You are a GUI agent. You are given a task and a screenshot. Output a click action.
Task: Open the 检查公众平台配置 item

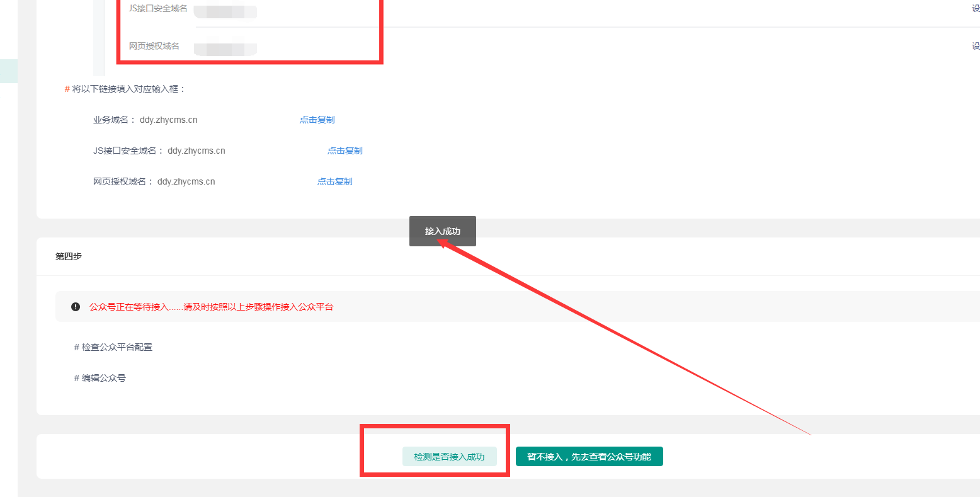pyautogui.click(x=113, y=347)
